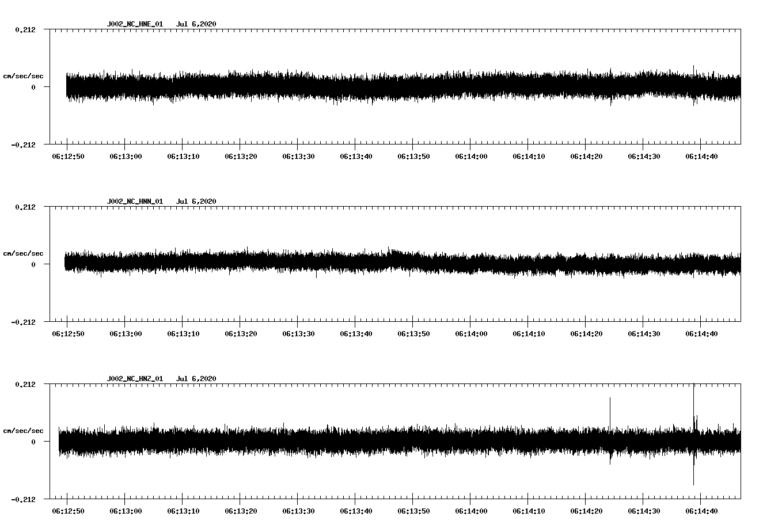Click 06:13:50 tick label on HNN axis
Image resolution: width=782 pixels, height=532 pixels.
click(413, 334)
